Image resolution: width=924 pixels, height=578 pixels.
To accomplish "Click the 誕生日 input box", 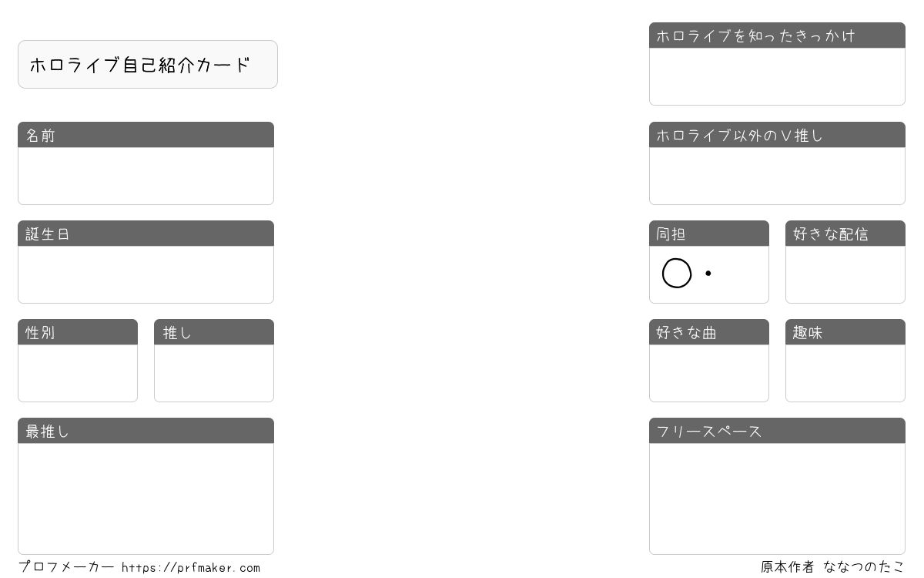I will tap(146, 274).
